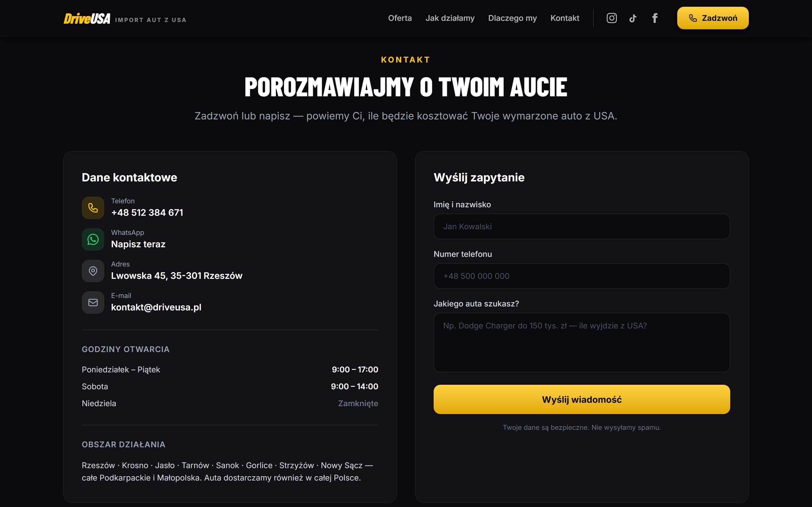The width and height of the screenshot is (812, 507).
Task: Call the number +48 512 384 671
Action: pyautogui.click(x=147, y=213)
